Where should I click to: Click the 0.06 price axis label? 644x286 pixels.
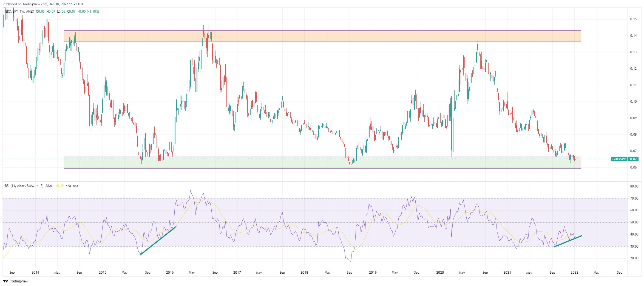coord(633,167)
